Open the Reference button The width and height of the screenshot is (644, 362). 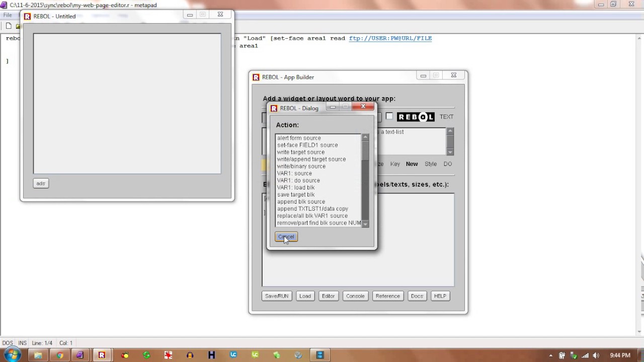point(388,296)
